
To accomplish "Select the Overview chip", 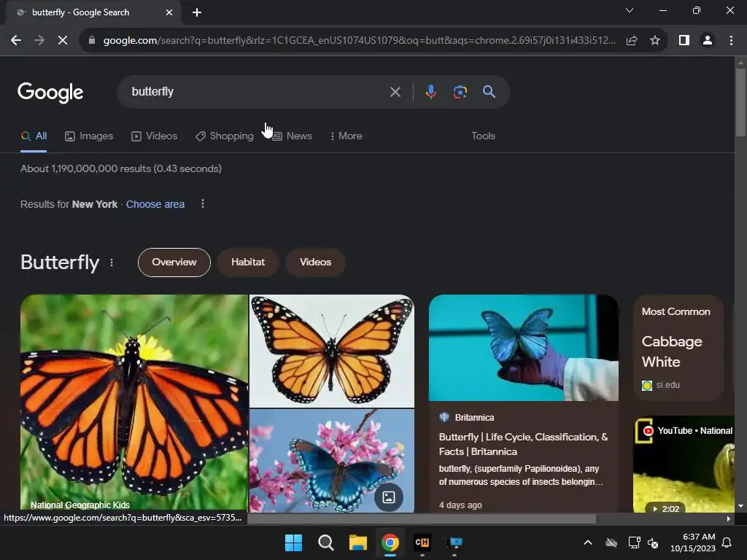I will pyautogui.click(x=174, y=262).
